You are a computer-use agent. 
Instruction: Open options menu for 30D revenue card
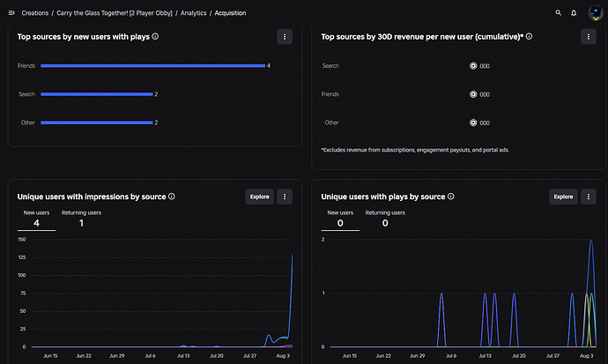point(589,37)
